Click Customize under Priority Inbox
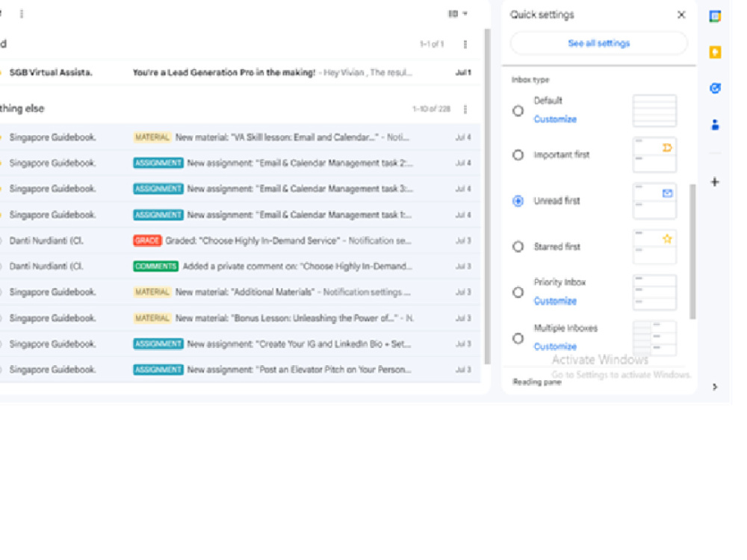747x560 pixels. 555,301
